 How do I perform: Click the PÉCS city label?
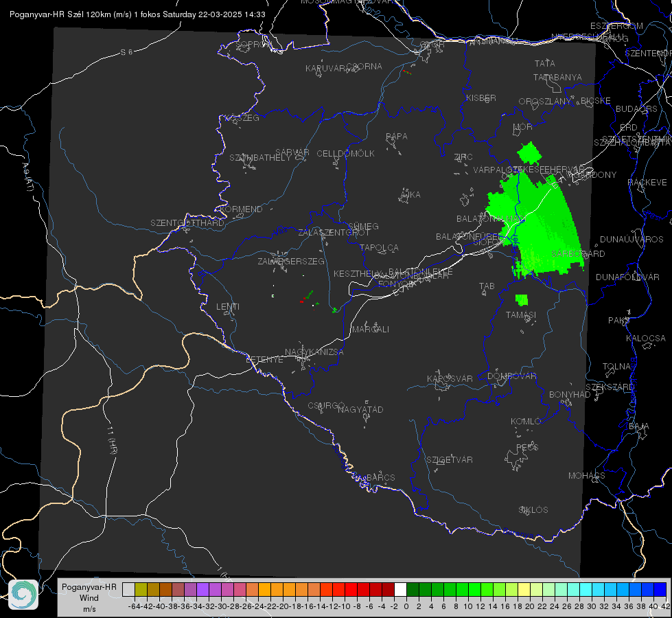pyautogui.click(x=526, y=447)
